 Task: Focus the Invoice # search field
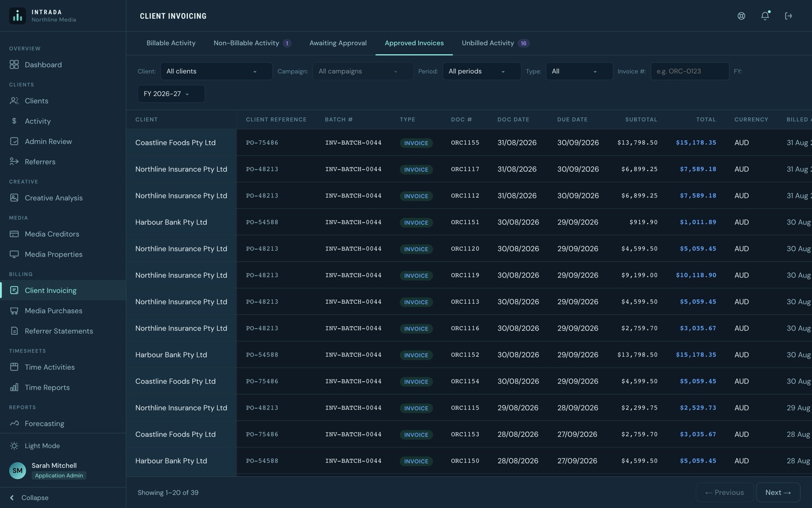(x=690, y=71)
